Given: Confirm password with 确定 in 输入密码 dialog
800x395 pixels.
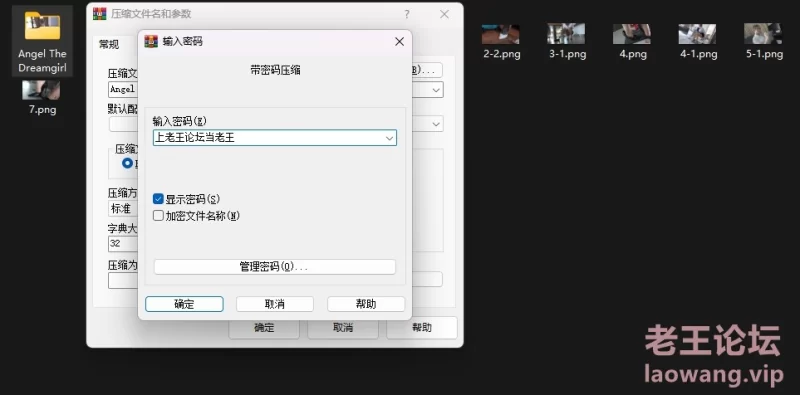Looking at the screenshot, I should coord(184,304).
